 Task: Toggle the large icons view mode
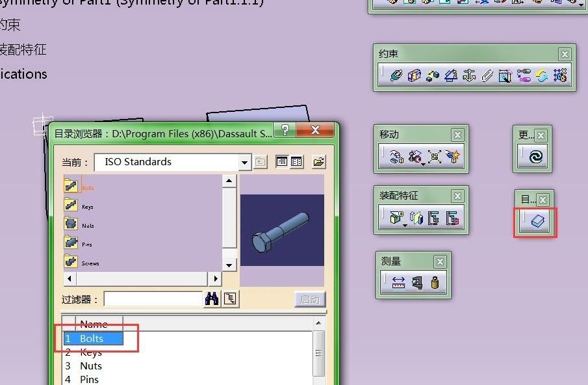coord(282,162)
